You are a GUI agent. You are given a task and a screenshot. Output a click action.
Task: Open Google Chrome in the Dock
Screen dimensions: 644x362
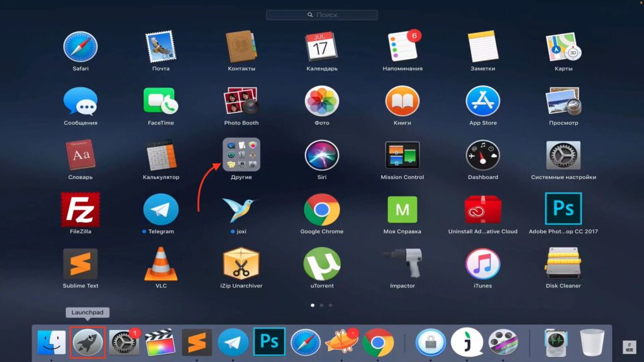(x=378, y=342)
